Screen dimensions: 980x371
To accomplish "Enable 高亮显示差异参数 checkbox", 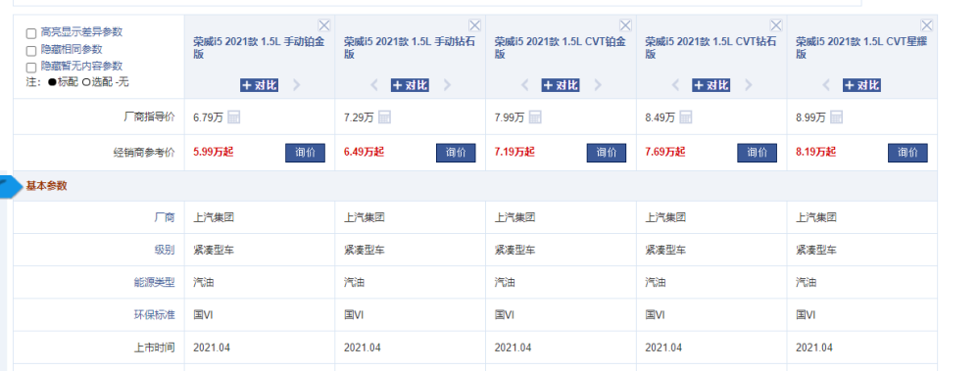I will 30,33.
